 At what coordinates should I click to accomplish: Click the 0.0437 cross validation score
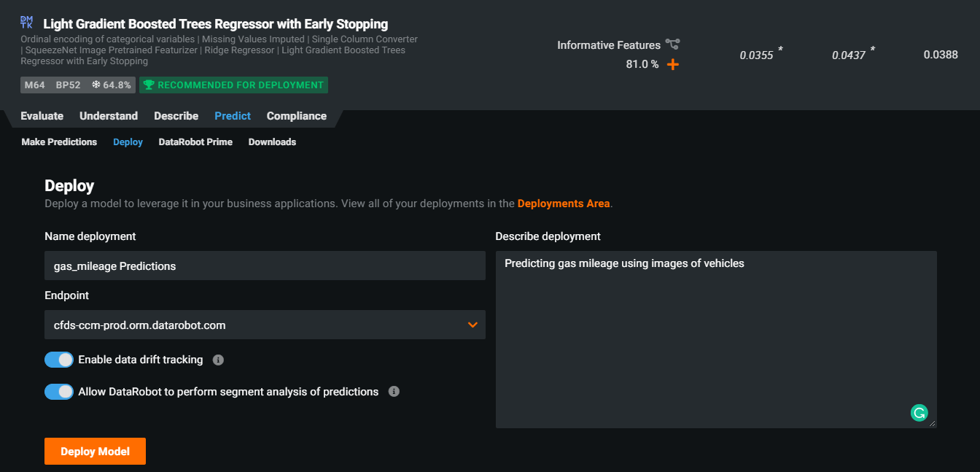click(849, 55)
